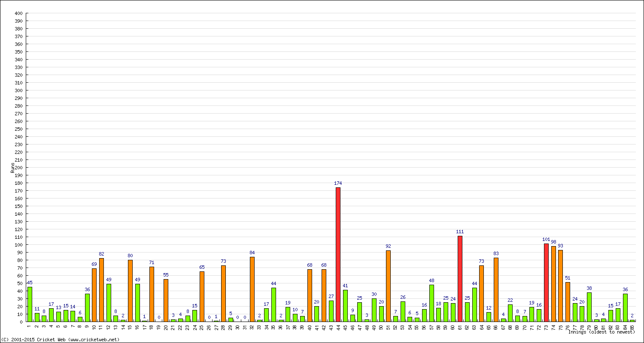Select the value label 27

pyautogui.click(x=331, y=297)
